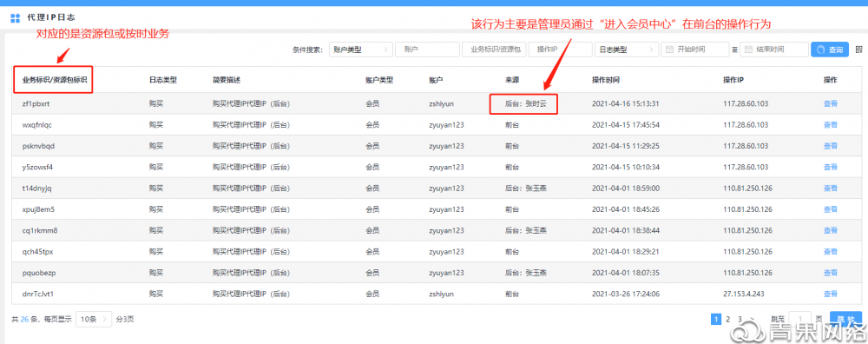Click calendar icon in 开始时间 field
Image resolution: width=868 pixels, height=344 pixels.
[x=669, y=50]
